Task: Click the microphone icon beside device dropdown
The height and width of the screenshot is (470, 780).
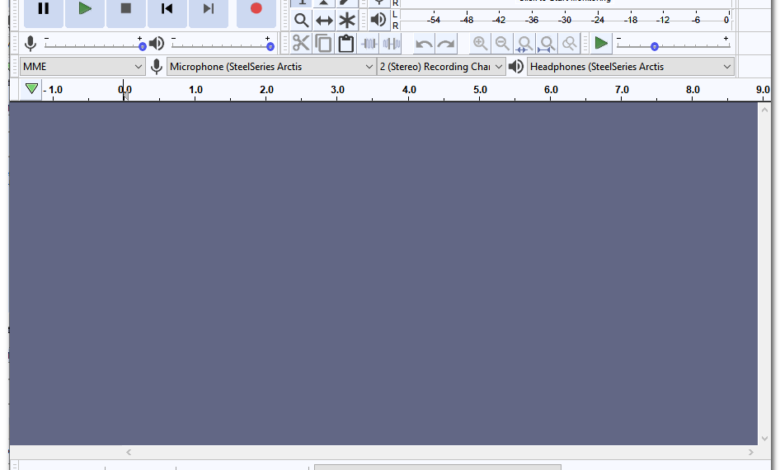Action: pos(156,67)
